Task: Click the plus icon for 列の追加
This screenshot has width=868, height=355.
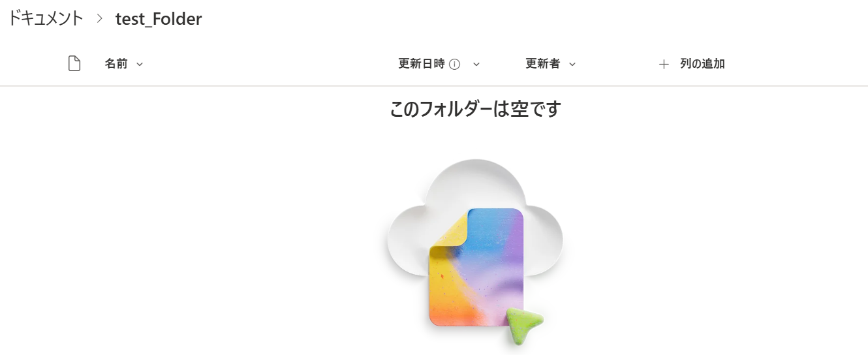Action: tap(664, 64)
